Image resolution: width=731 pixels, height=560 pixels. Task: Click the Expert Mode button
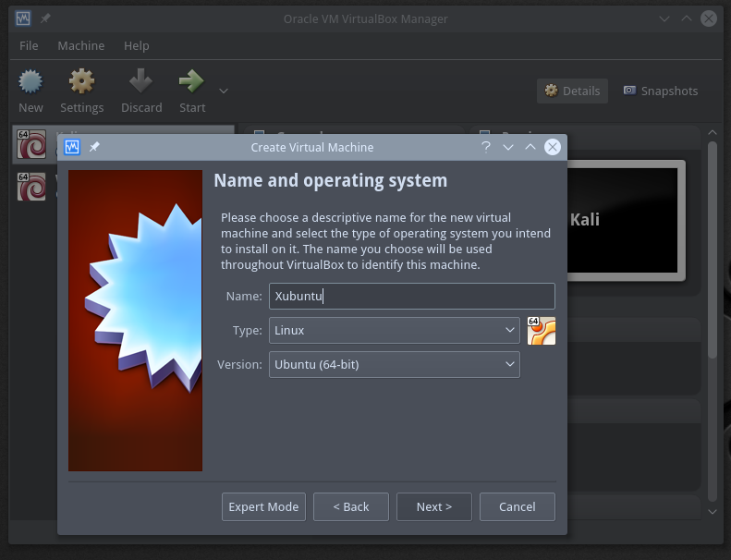[264, 506]
